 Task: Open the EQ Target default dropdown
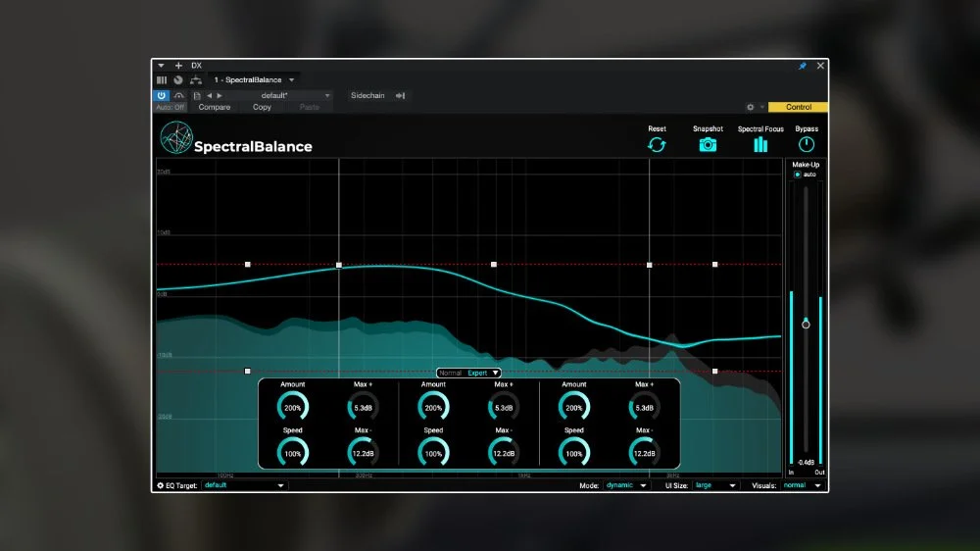tap(244, 485)
